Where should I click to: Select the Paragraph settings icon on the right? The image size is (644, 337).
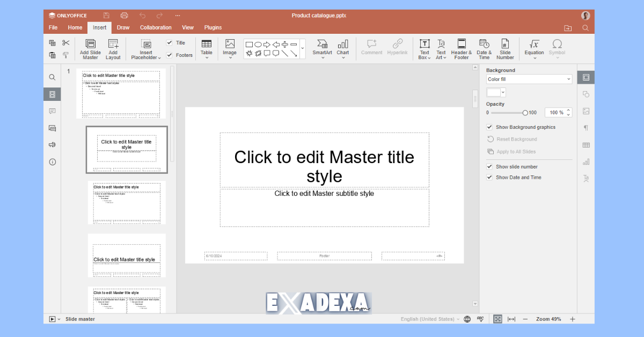click(x=586, y=128)
